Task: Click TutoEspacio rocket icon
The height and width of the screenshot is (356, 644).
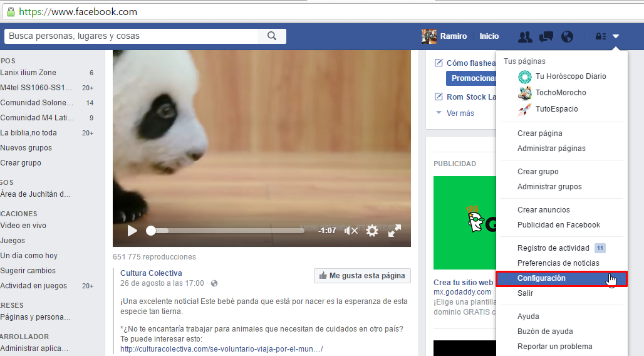Action: pyautogui.click(x=524, y=109)
